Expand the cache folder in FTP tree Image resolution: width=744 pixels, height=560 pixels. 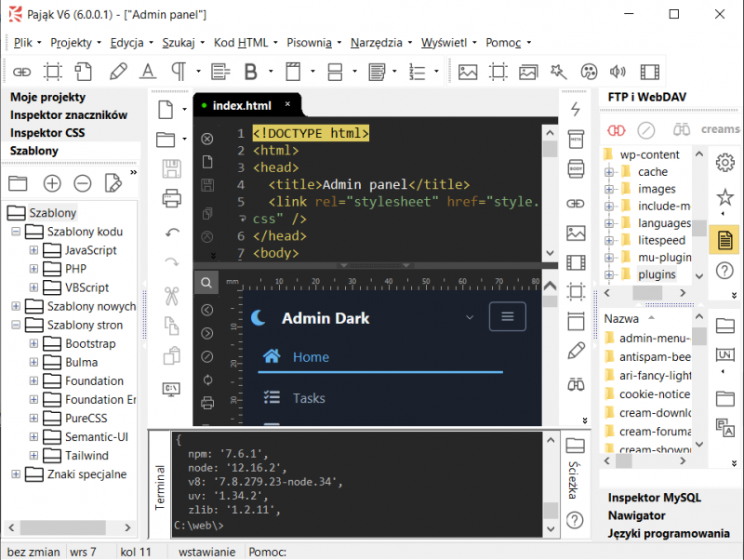(609, 172)
